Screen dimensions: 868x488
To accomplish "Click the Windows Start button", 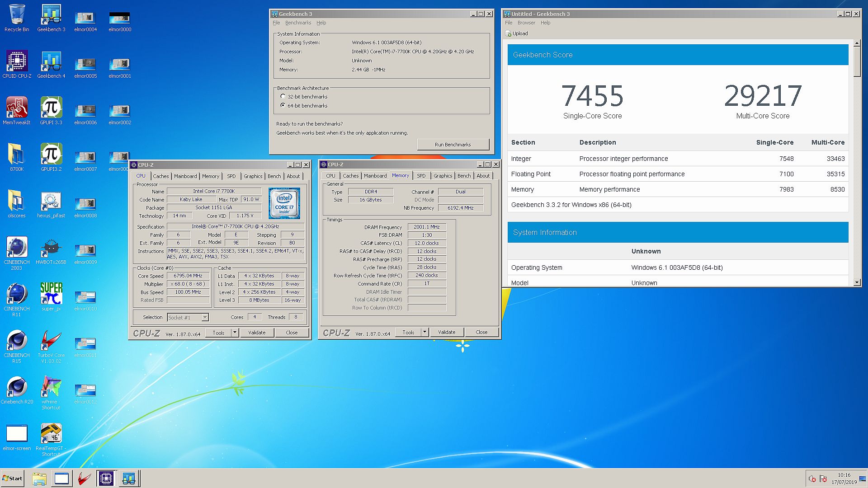I will pos(12,479).
